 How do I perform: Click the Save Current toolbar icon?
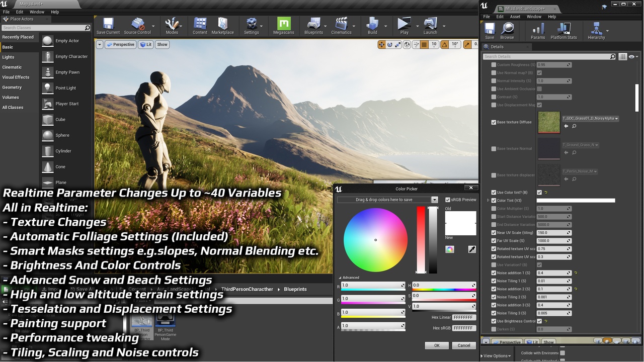coord(108,24)
